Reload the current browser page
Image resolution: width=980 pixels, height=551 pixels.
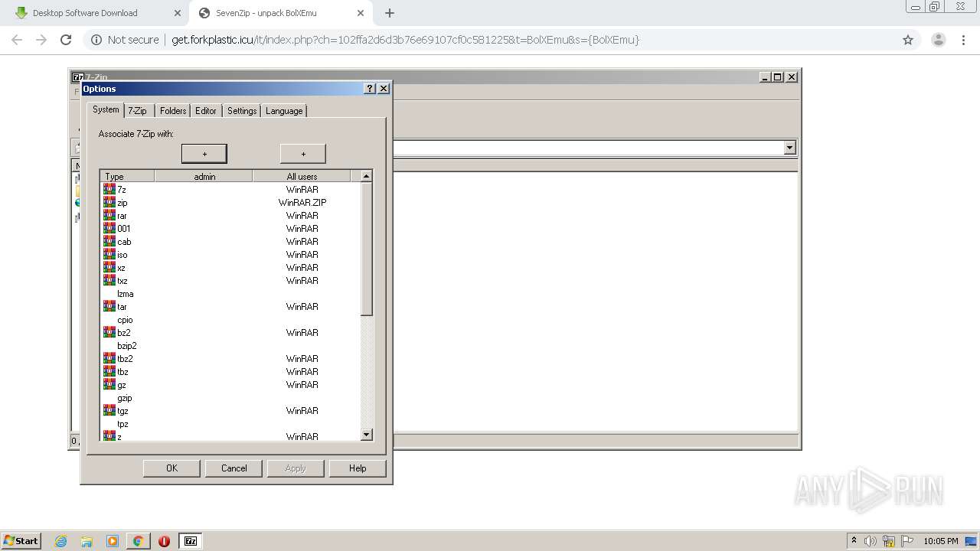[x=66, y=40]
